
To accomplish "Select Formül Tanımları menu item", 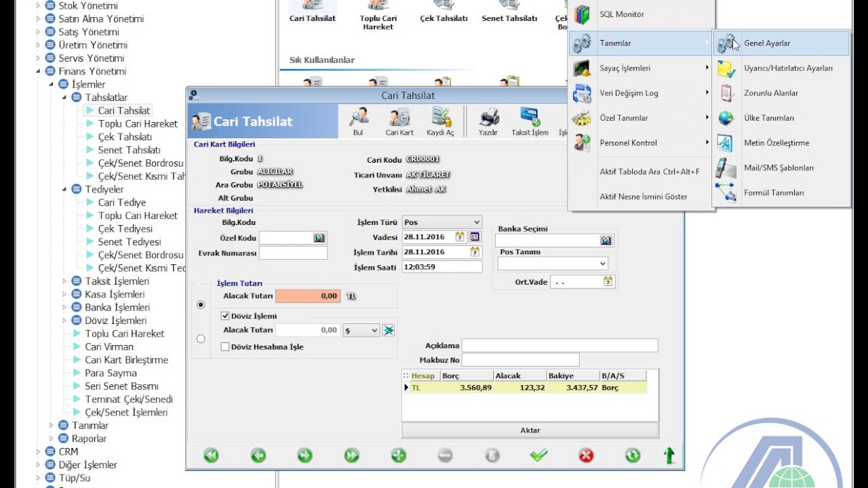I will pyautogui.click(x=781, y=192).
